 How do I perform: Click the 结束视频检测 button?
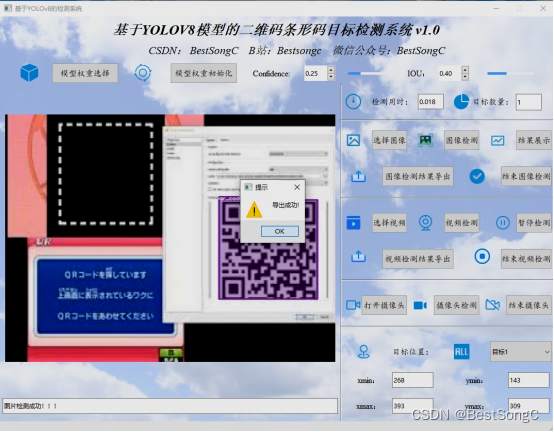526,259
